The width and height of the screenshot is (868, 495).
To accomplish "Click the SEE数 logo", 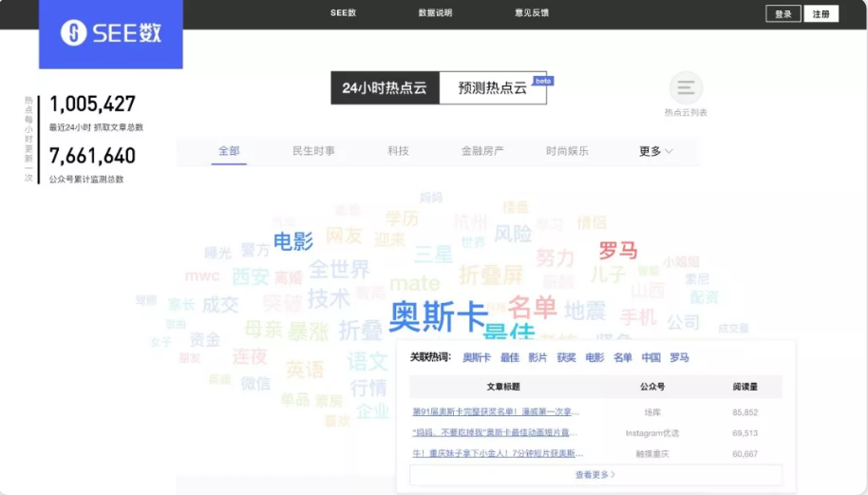I will 110,34.
